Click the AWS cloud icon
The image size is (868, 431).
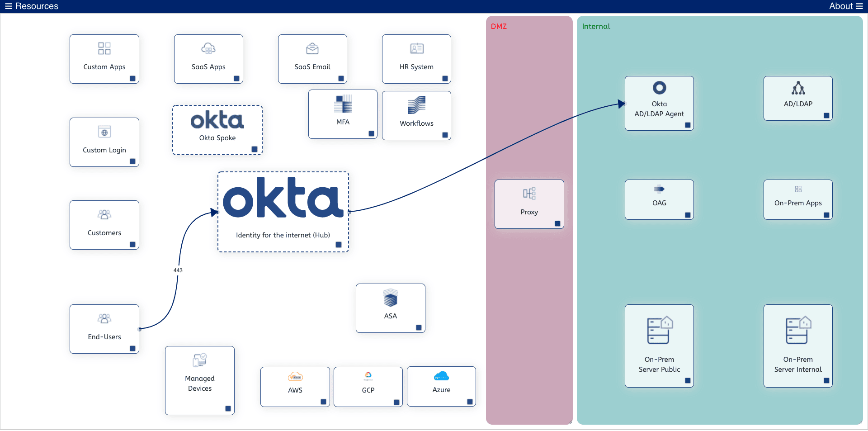tap(295, 376)
